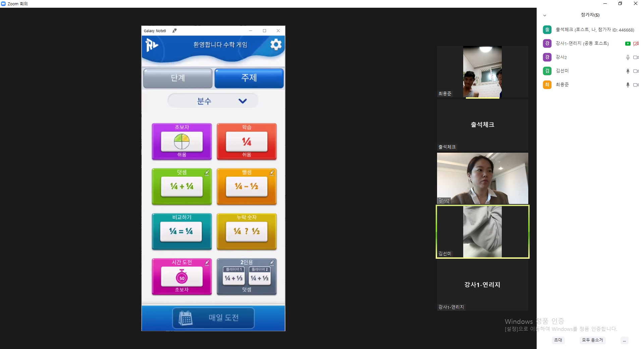Viewport: 644px width, 349px height.
Task: Select 최용준 video thumbnail
Action: [482, 72]
